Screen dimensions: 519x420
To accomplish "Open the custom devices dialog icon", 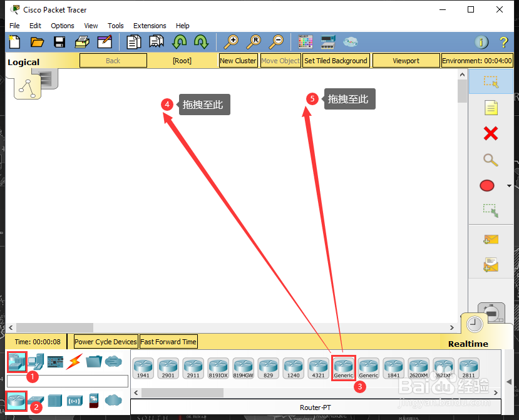I will (x=328, y=42).
